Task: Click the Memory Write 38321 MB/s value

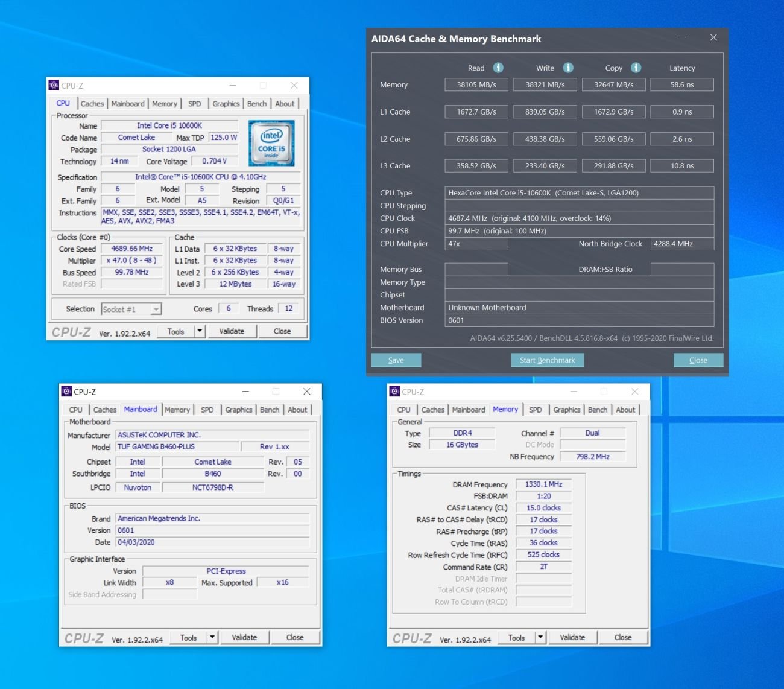Action: click(545, 85)
